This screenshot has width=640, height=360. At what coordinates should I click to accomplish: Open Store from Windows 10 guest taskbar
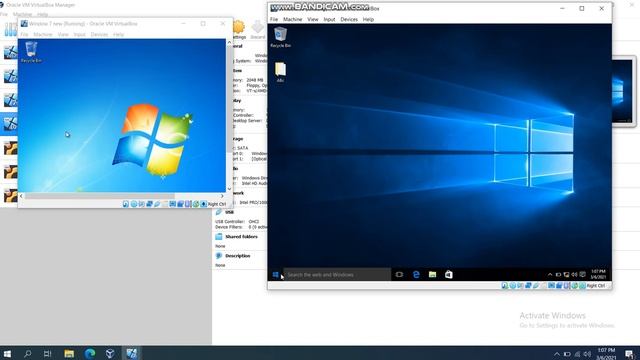pos(449,275)
